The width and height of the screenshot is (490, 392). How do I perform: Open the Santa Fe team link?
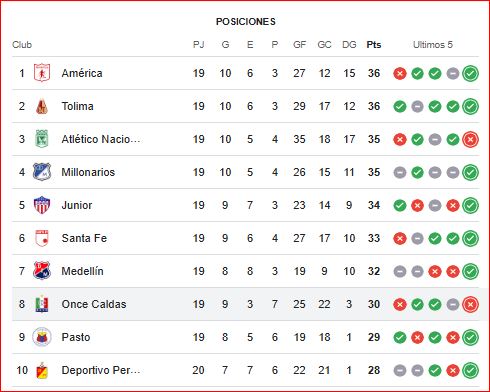[84, 238]
